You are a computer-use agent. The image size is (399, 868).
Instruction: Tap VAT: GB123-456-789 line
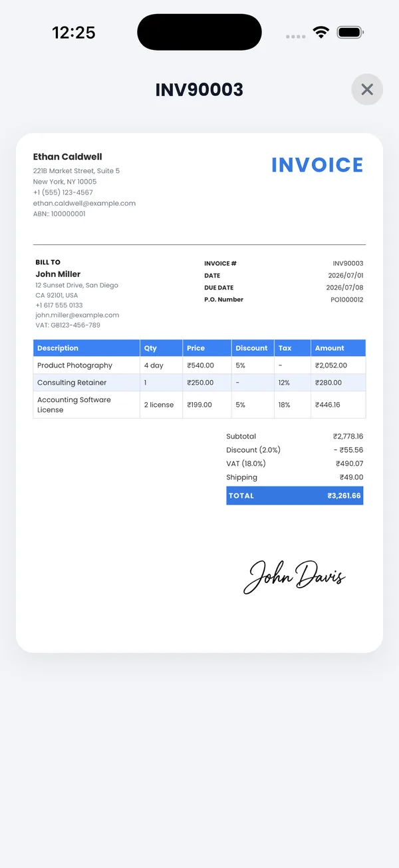pyautogui.click(x=68, y=325)
